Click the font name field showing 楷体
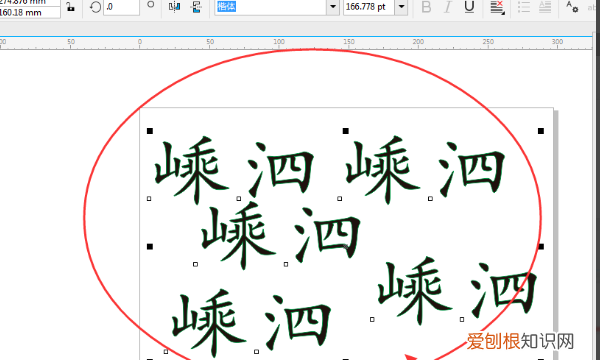Screen dimensions: 600x360 pos(271,7)
